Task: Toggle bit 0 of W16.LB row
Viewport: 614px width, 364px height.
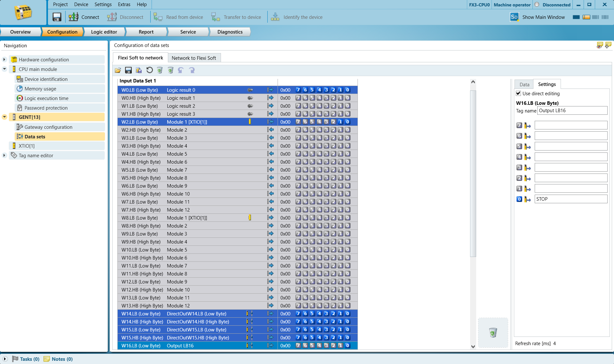Action: click(347, 345)
